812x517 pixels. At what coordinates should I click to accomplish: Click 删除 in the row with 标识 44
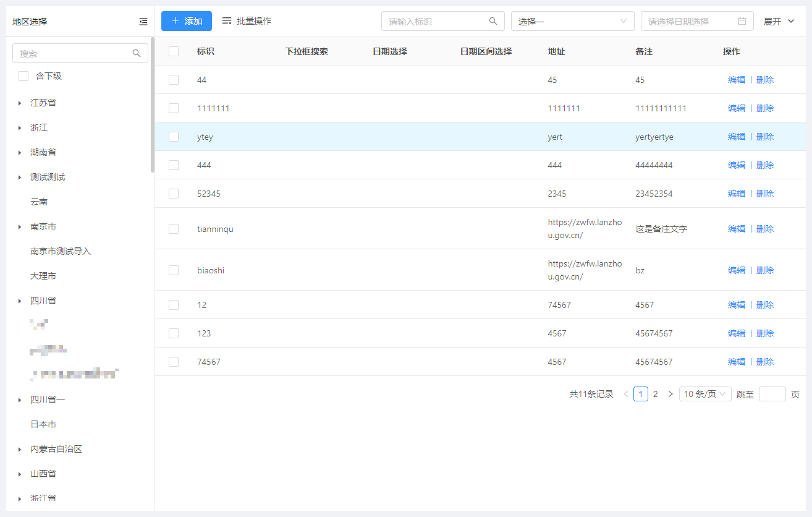pyautogui.click(x=765, y=80)
